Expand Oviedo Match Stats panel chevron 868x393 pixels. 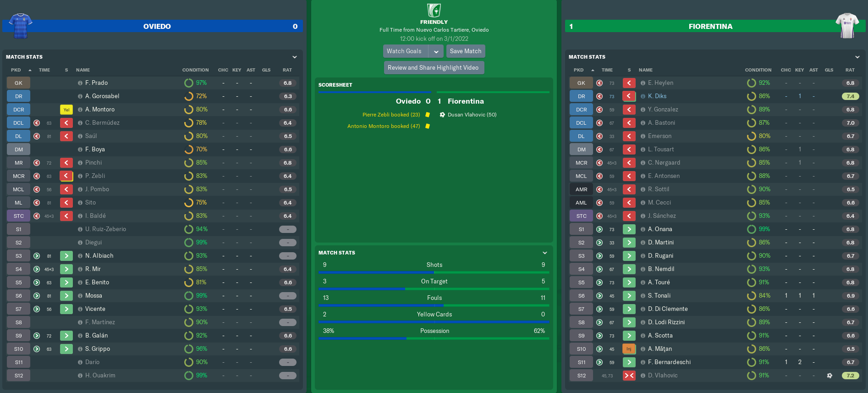tap(295, 57)
